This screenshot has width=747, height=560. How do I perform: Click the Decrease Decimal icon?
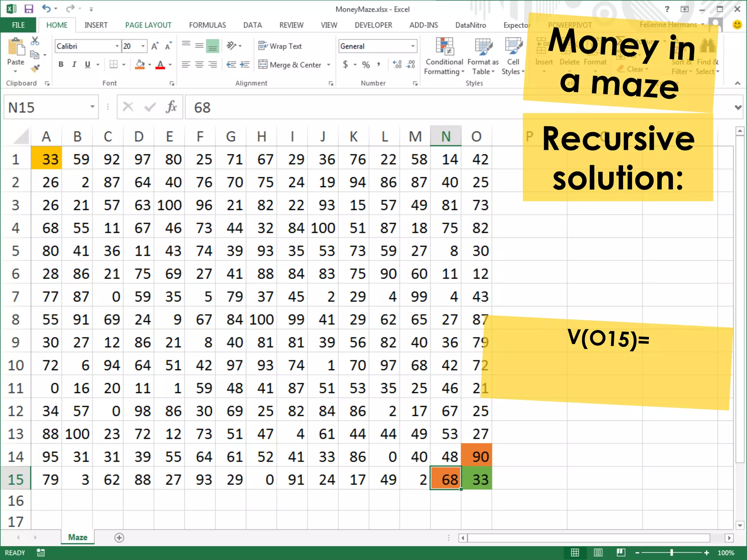pos(411,65)
